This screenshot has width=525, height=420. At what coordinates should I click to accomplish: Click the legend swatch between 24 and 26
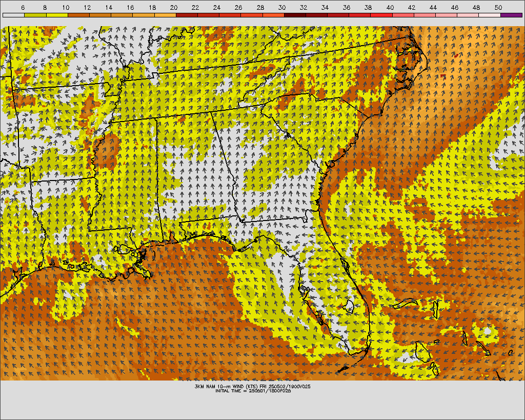[x=230, y=15]
